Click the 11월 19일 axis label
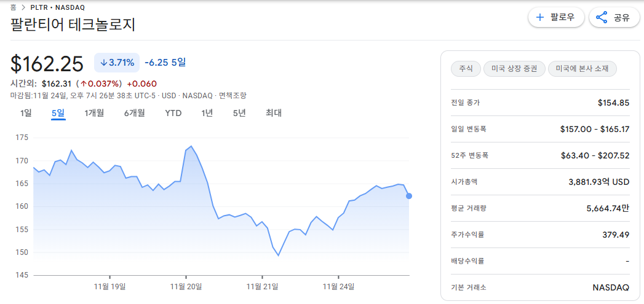This screenshot has width=644, height=304. pyautogui.click(x=109, y=286)
